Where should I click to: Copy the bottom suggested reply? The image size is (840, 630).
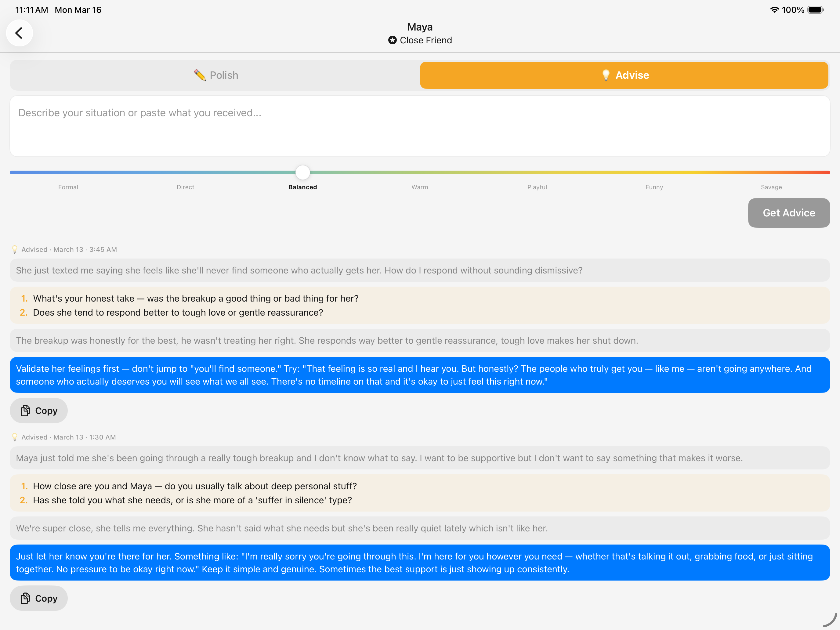click(38, 598)
